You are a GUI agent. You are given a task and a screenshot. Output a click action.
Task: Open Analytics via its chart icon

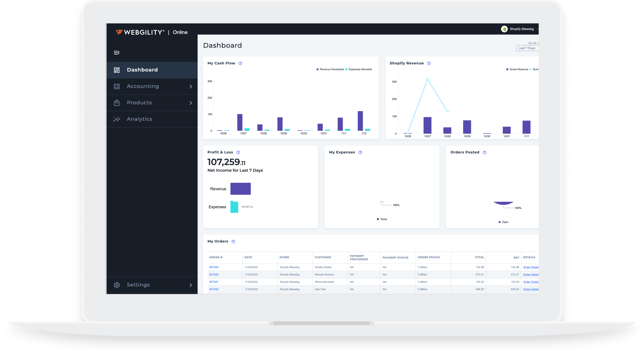[x=117, y=119]
